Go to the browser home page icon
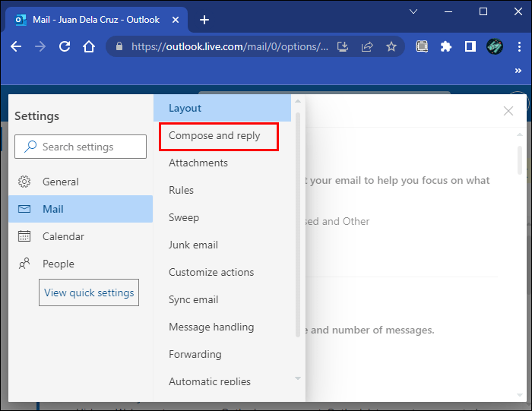 [89, 46]
